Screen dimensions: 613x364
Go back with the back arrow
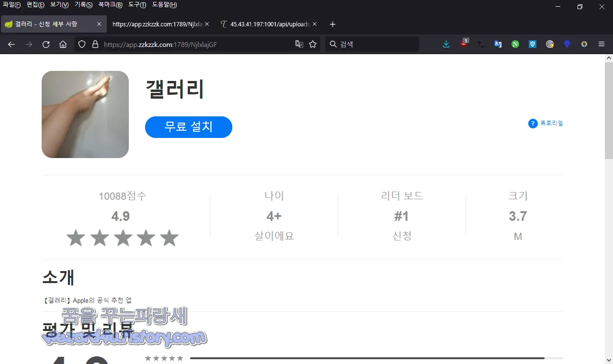click(x=11, y=44)
